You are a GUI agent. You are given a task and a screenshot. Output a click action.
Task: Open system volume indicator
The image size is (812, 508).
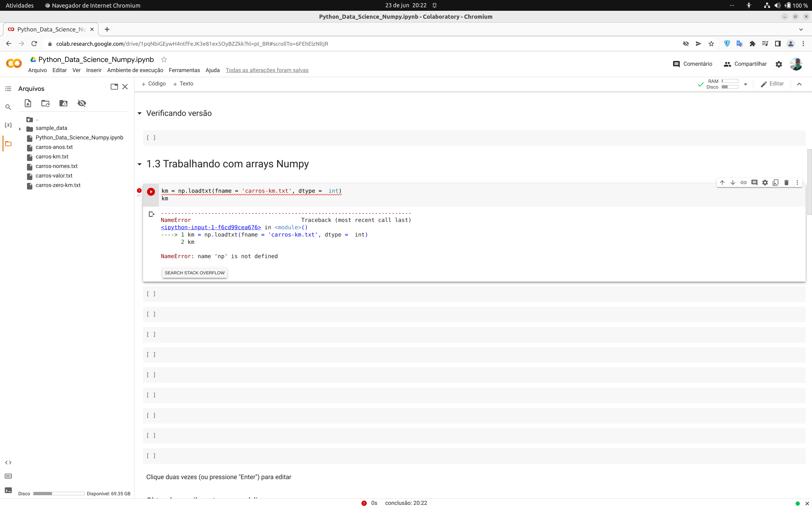(x=777, y=5)
